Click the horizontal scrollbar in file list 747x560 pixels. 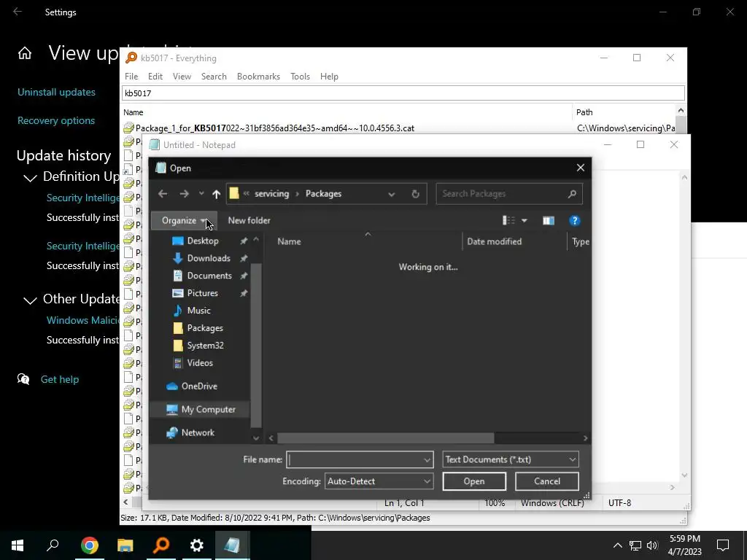[x=386, y=438]
